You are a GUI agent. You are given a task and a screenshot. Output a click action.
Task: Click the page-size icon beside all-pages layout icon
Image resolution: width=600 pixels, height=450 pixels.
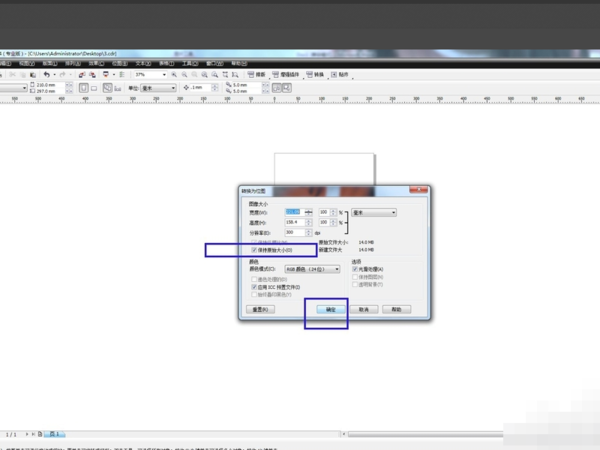(117, 88)
